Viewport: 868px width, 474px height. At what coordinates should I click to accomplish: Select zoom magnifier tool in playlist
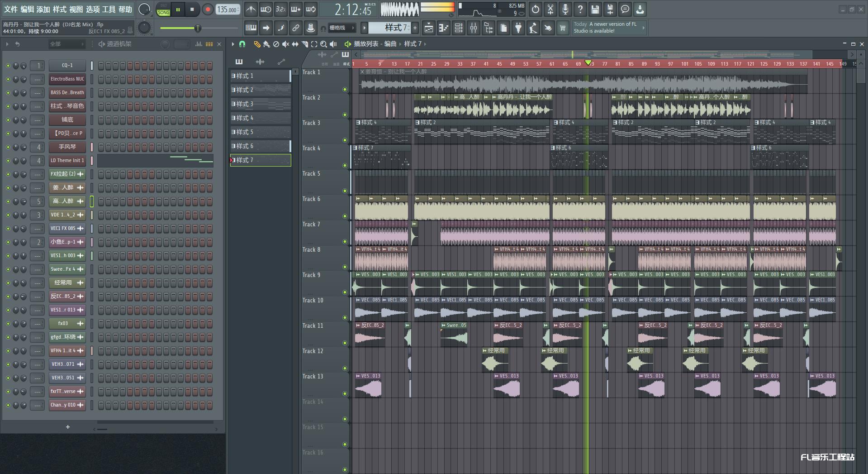pyautogui.click(x=323, y=44)
